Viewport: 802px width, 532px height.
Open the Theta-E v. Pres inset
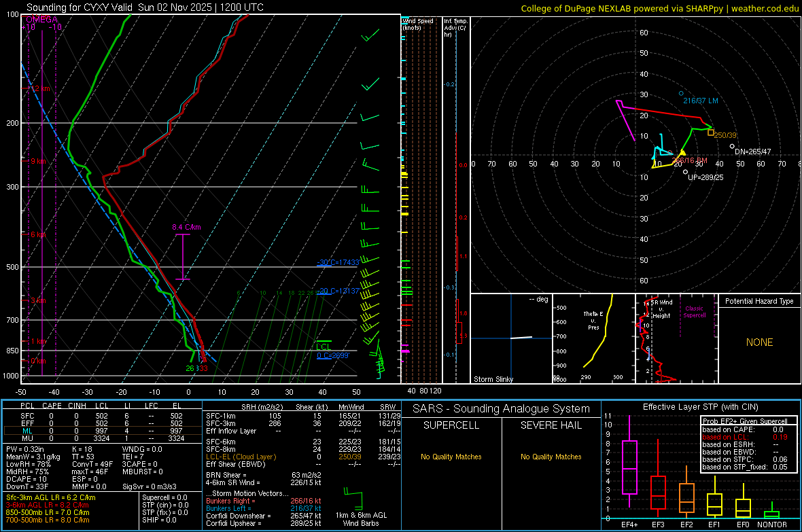(594, 338)
